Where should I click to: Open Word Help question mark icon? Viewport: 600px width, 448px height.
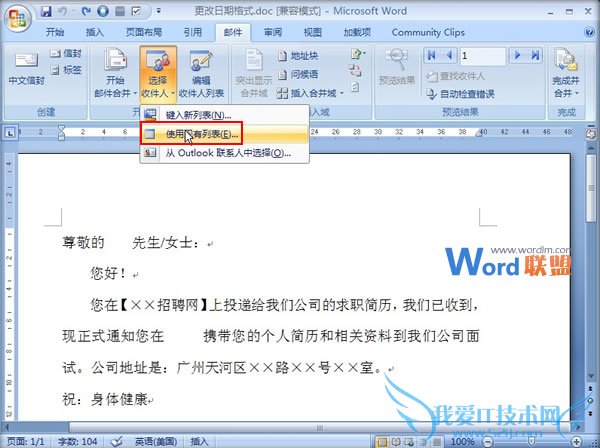(x=590, y=32)
